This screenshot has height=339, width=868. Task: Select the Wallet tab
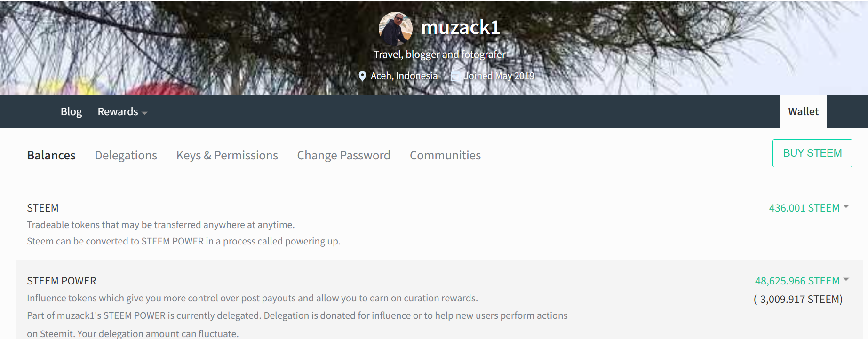tap(803, 112)
